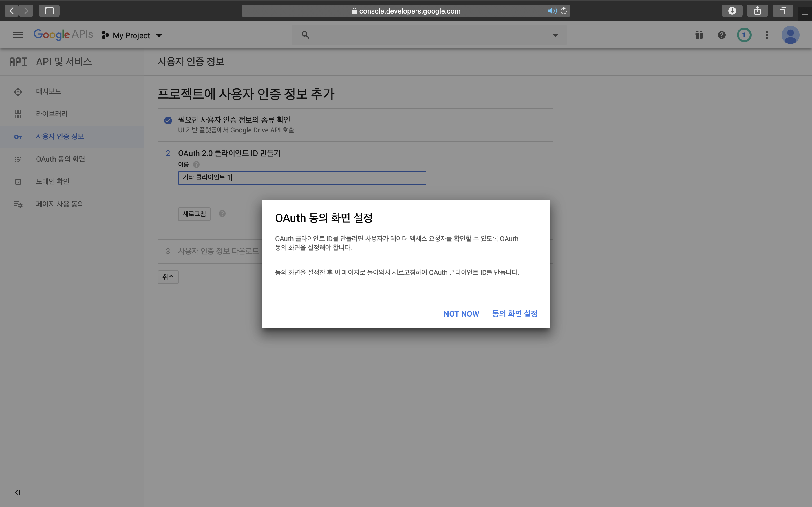Viewport: 812px width, 507px height.
Task: Open the notifications badge showing 1
Action: coord(744,35)
